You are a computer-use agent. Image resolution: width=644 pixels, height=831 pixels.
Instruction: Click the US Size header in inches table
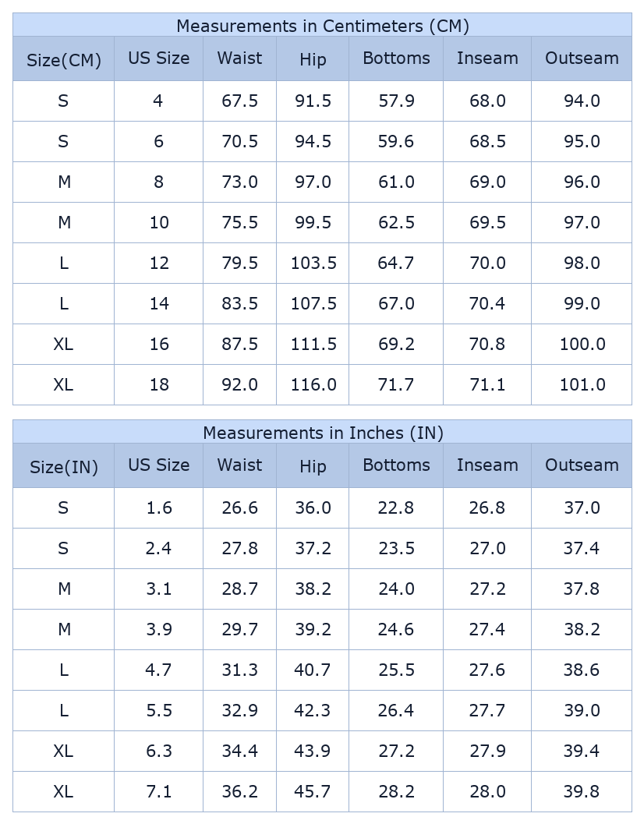[x=159, y=465]
